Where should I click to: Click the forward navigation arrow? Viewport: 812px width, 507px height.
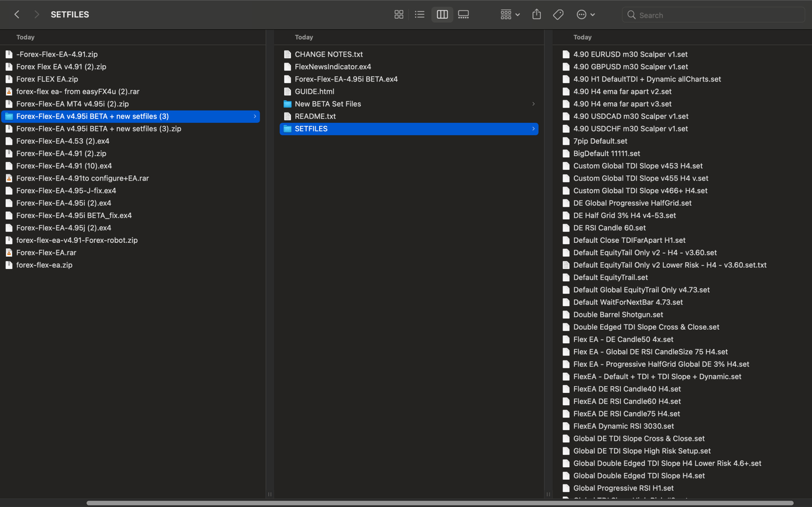37,15
